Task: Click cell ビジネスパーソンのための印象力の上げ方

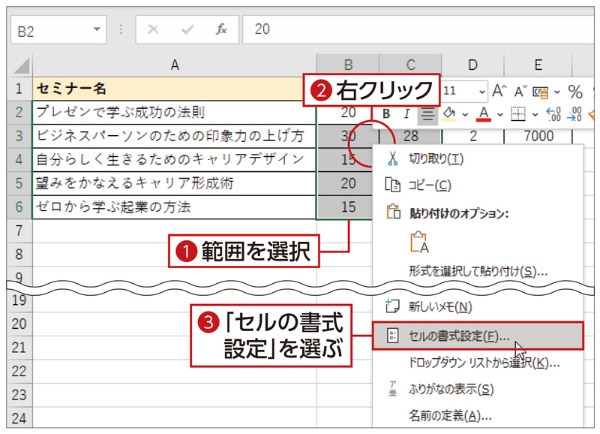Action: pos(174,136)
